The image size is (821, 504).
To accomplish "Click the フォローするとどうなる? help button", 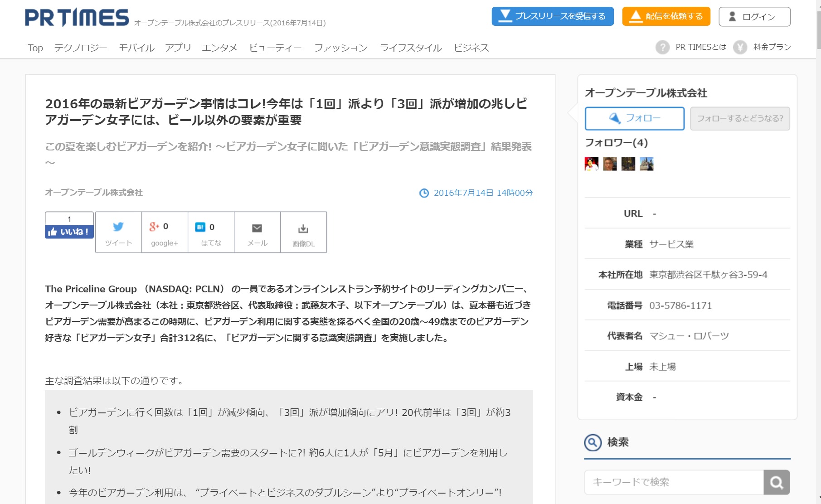I will point(740,118).
